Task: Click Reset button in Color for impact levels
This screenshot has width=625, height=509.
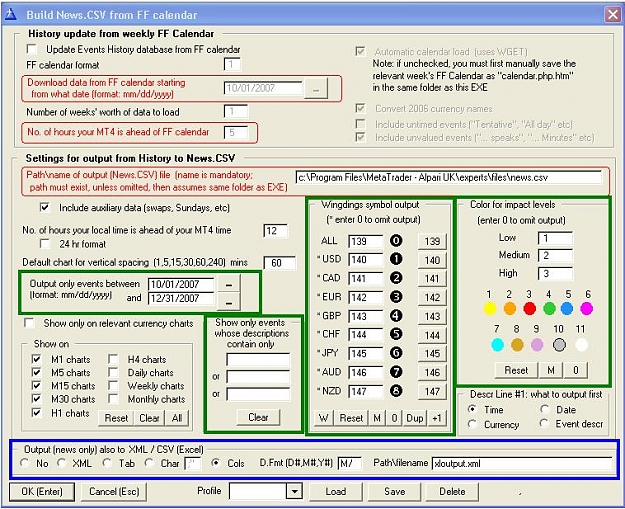Action: point(516,370)
